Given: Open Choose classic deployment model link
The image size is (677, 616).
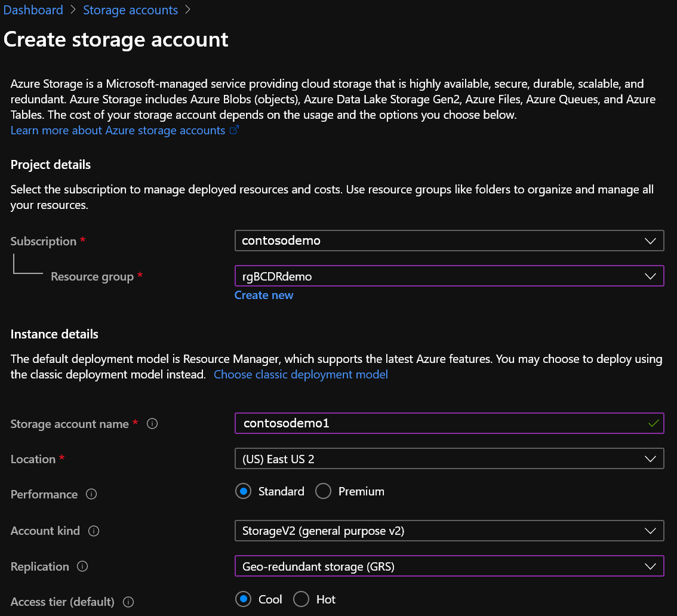Looking at the screenshot, I should [301, 374].
